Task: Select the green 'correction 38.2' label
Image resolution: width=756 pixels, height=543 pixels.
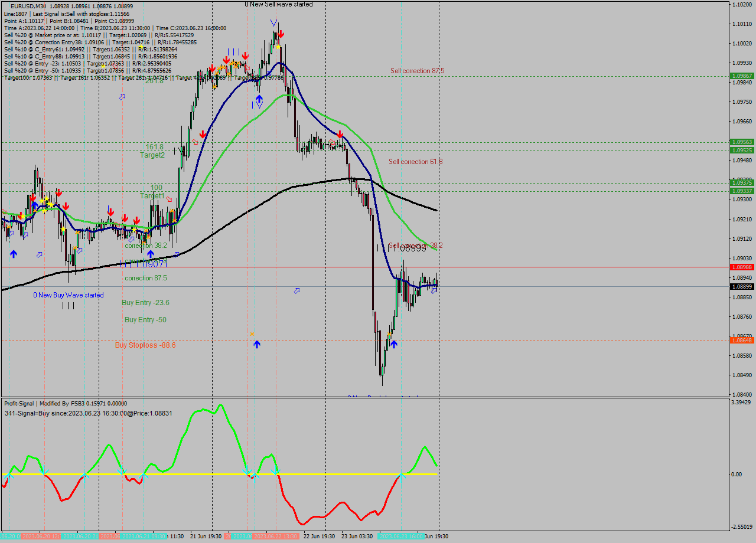Action: (x=146, y=246)
